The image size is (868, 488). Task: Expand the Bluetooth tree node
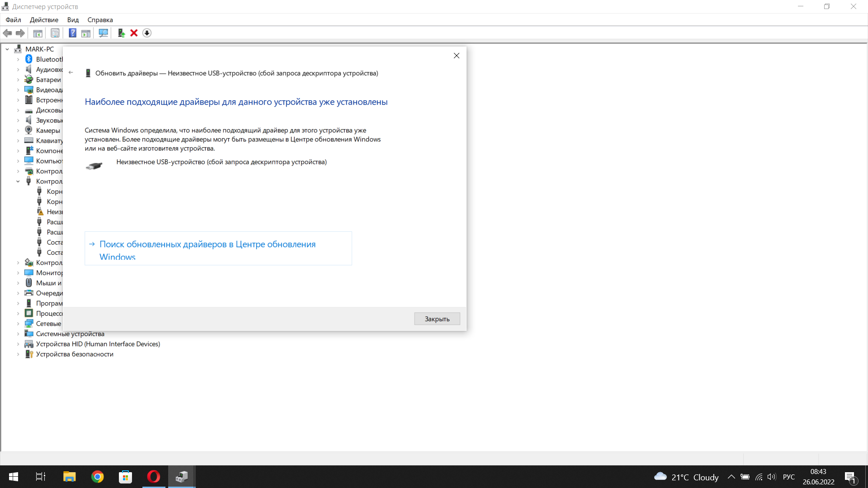[x=18, y=59]
